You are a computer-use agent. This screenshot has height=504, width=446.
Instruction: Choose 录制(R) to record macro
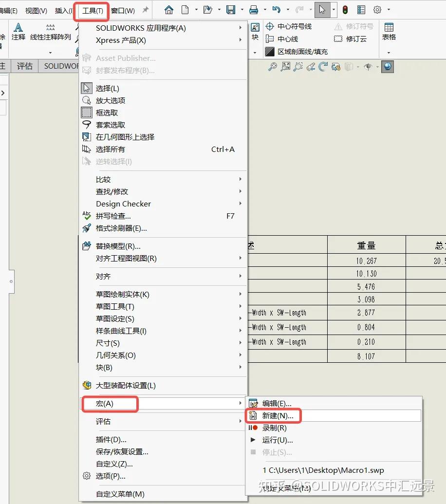(333, 428)
